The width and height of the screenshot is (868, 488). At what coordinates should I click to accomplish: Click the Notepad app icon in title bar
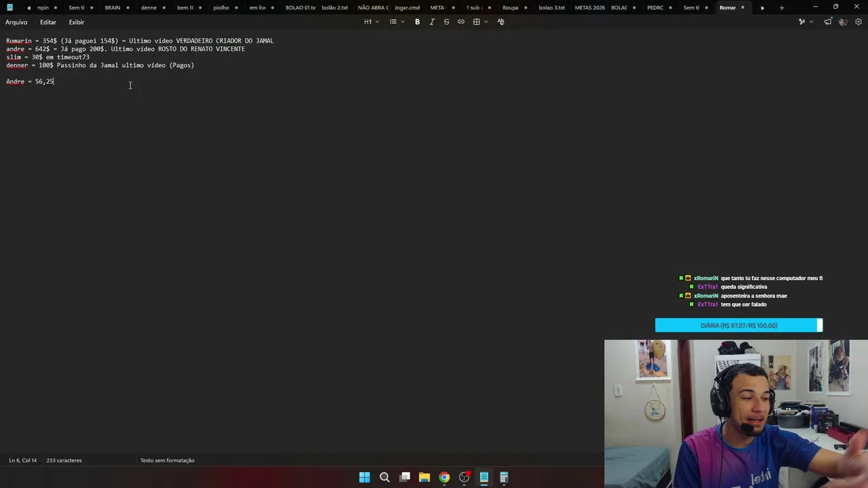(x=9, y=7)
